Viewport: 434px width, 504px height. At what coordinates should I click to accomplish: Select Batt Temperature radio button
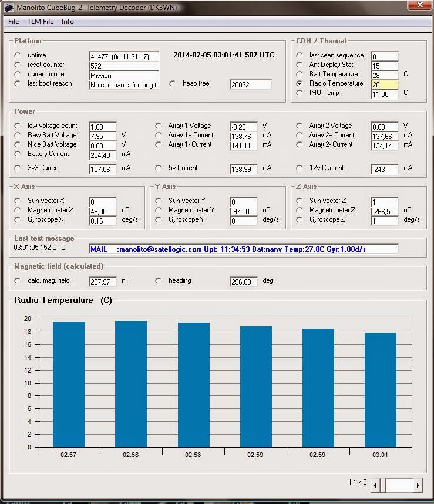[x=299, y=74]
